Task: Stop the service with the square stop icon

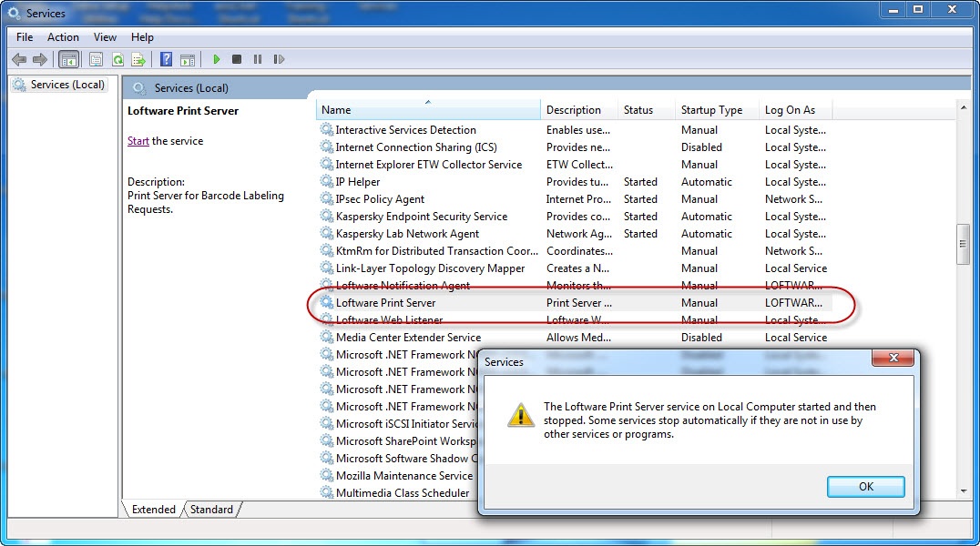Action: [x=237, y=59]
